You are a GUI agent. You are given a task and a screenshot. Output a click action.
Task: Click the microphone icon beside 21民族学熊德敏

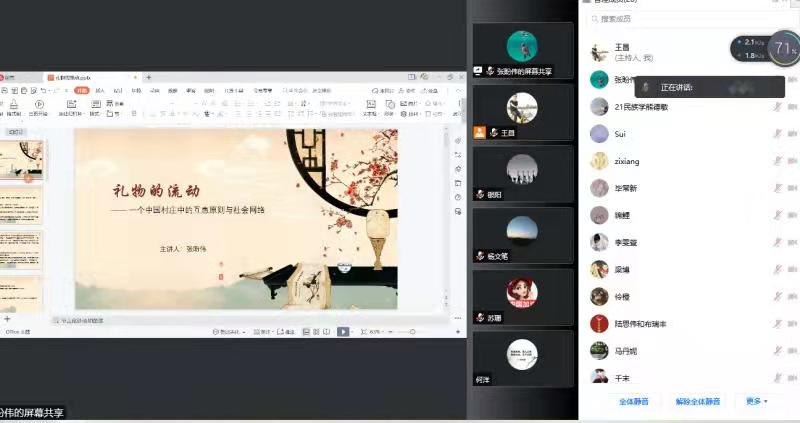[777, 107]
